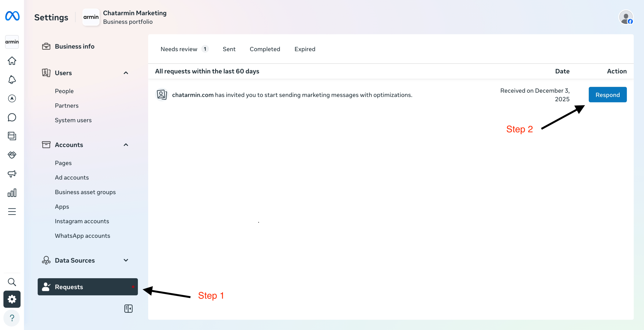Open the bar chart insights icon

click(12, 193)
